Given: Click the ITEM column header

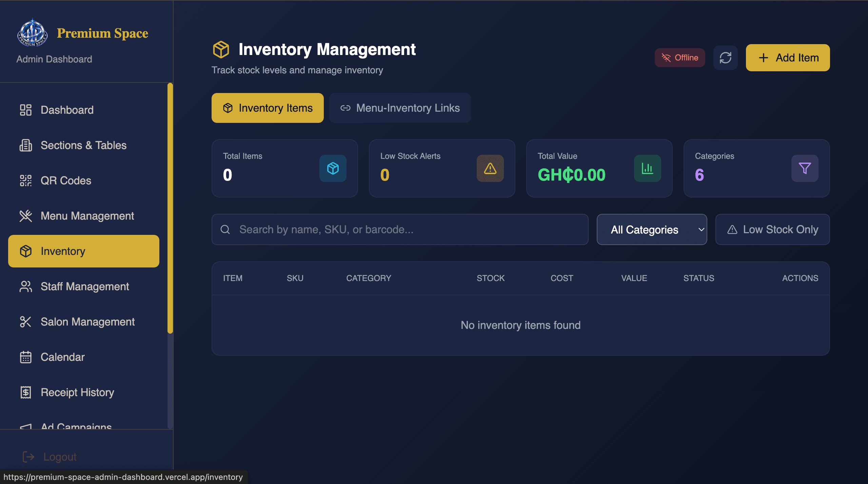Looking at the screenshot, I should tap(233, 278).
